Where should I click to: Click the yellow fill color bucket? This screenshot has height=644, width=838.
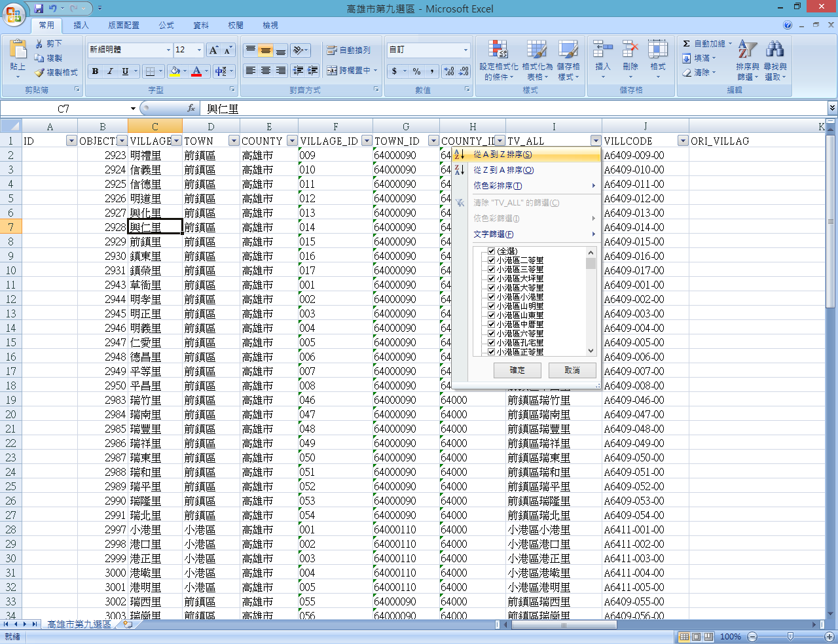point(175,71)
